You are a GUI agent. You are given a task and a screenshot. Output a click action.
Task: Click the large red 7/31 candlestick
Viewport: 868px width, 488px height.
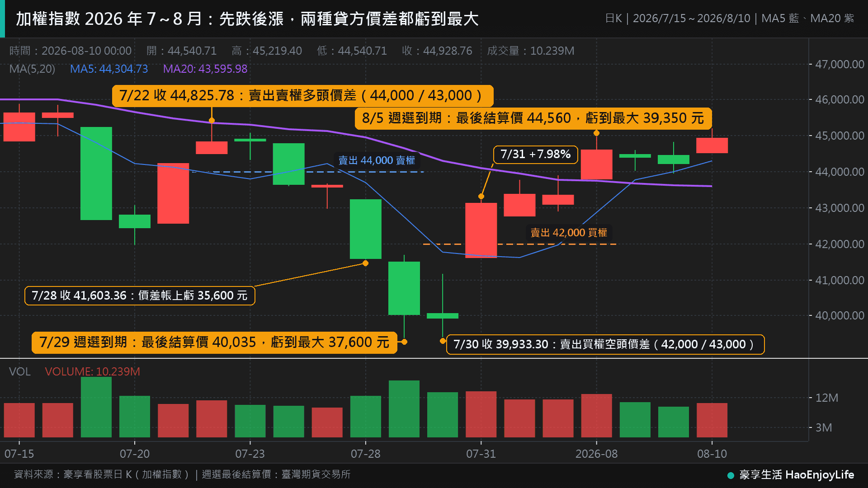tap(481, 230)
